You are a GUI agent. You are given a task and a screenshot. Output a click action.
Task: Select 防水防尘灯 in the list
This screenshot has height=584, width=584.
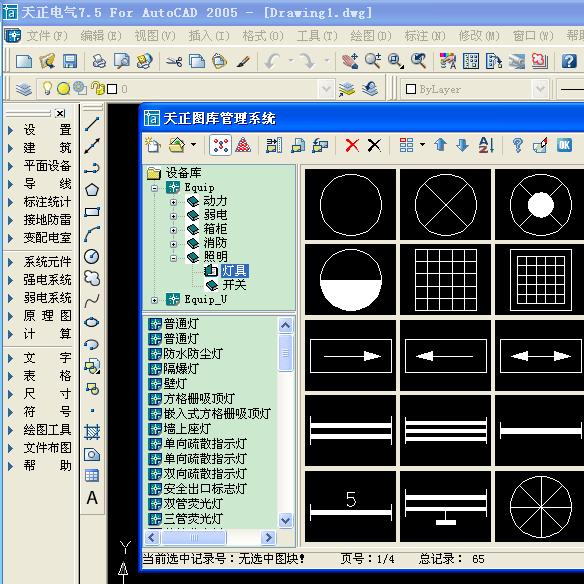pyautogui.click(x=193, y=353)
